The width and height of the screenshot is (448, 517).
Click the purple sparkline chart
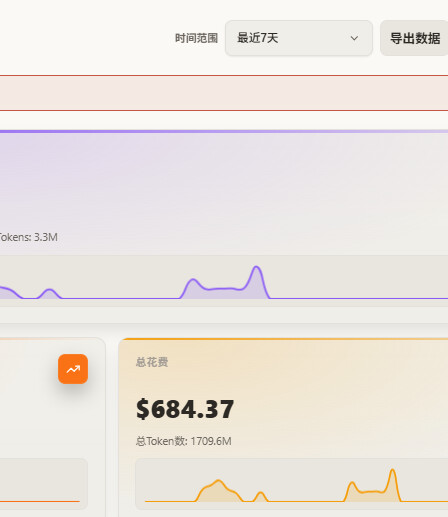tap(224, 281)
